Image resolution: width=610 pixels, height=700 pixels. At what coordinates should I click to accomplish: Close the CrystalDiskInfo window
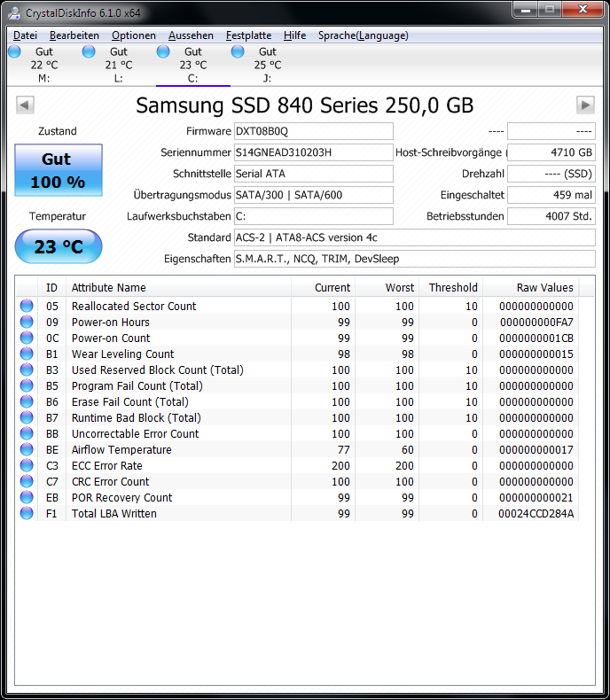click(583, 10)
